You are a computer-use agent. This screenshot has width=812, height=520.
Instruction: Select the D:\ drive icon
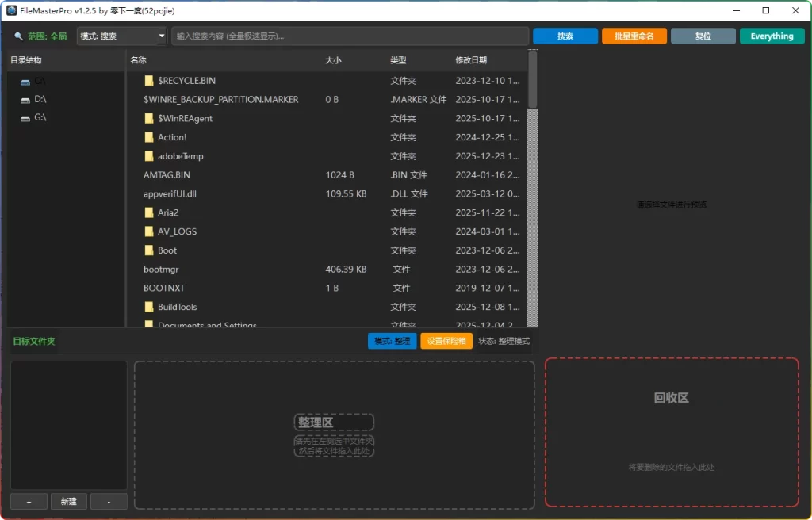(25, 99)
